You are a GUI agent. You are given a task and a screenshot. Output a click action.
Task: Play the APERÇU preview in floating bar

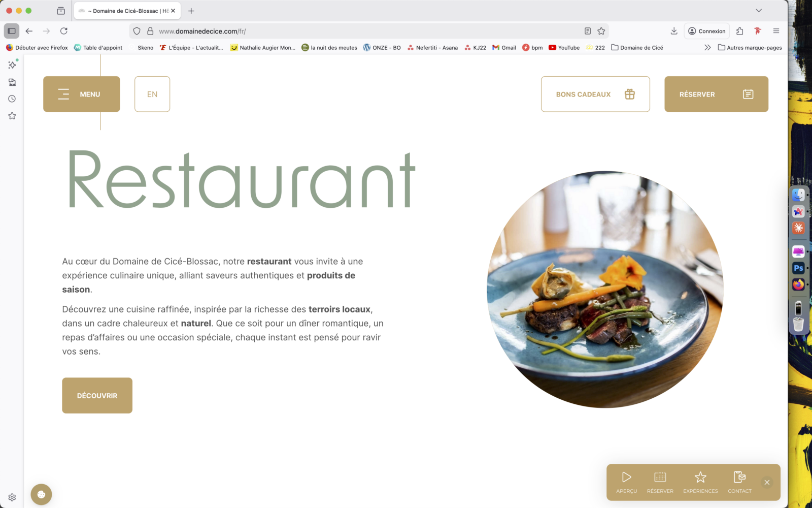click(x=627, y=482)
